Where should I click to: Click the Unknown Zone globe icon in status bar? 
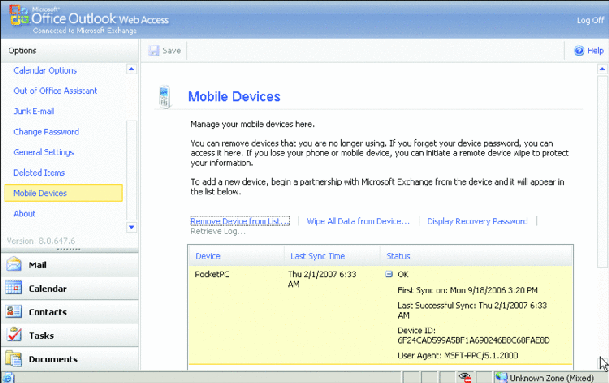coord(501,377)
